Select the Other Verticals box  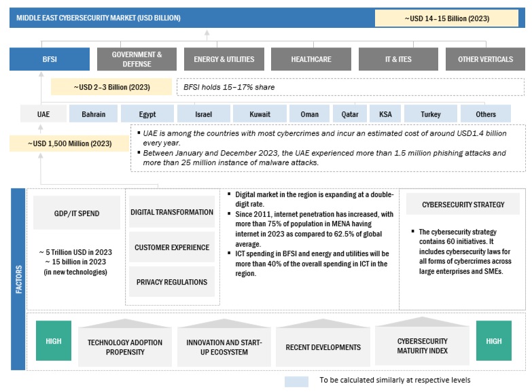click(484, 59)
